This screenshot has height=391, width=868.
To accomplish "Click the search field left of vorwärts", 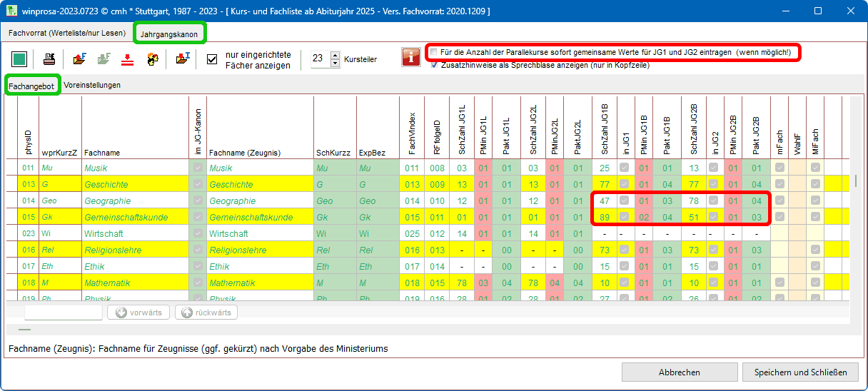I will [x=64, y=313].
